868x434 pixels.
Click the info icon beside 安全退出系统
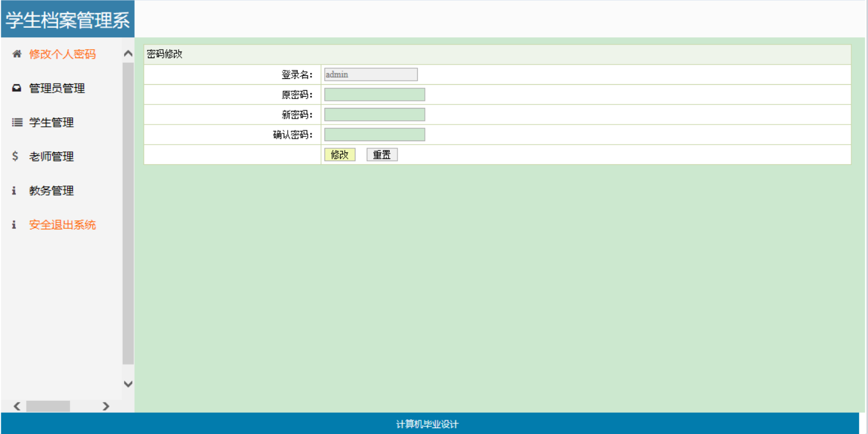pos(14,225)
